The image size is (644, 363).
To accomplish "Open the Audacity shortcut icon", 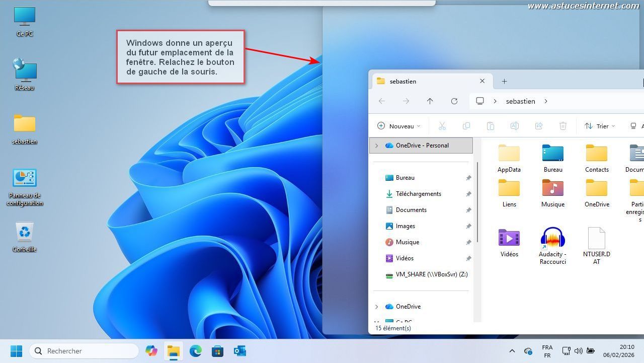I will (x=552, y=238).
